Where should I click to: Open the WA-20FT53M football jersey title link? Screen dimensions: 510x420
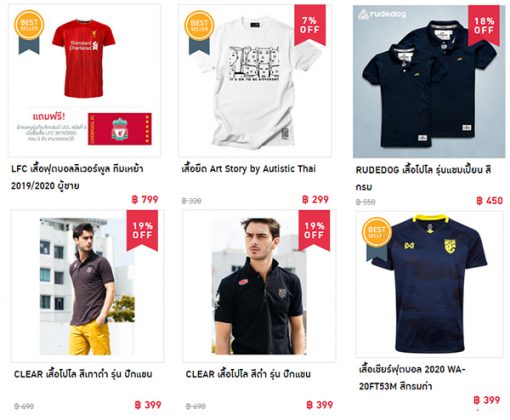(x=412, y=378)
